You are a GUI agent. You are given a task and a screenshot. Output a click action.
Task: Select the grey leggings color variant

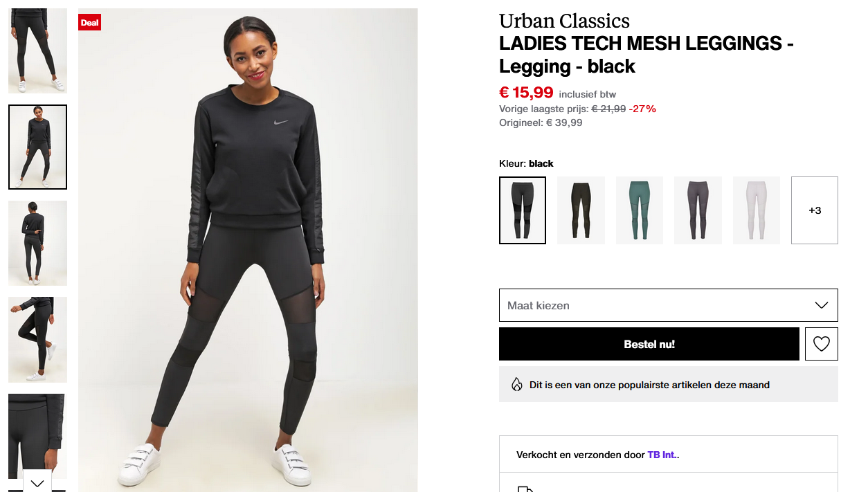pyautogui.click(x=698, y=210)
